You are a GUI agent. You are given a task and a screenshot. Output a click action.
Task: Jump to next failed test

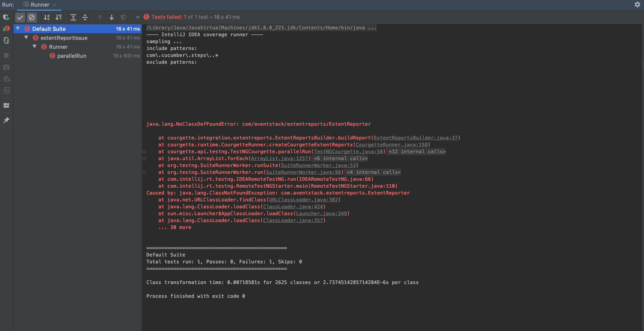pos(112,17)
